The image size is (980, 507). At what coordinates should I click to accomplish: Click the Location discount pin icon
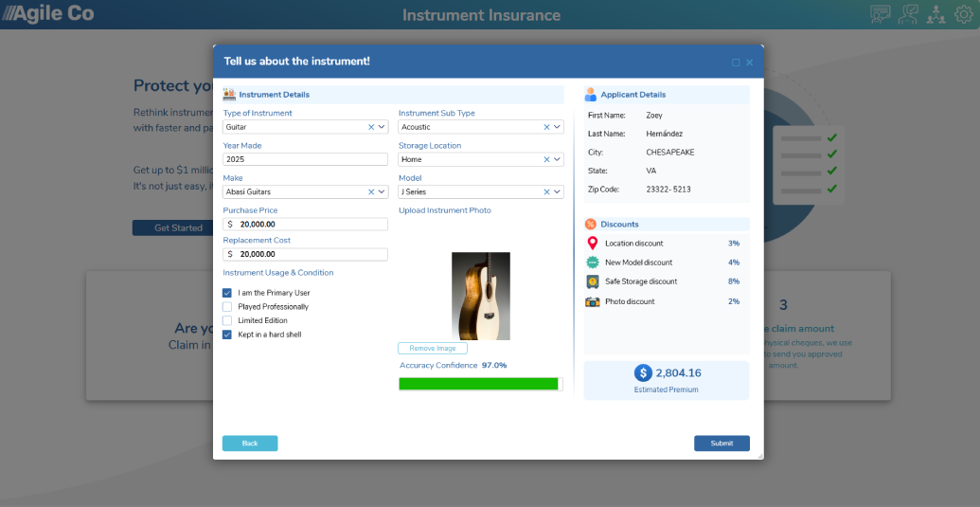point(593,244)
